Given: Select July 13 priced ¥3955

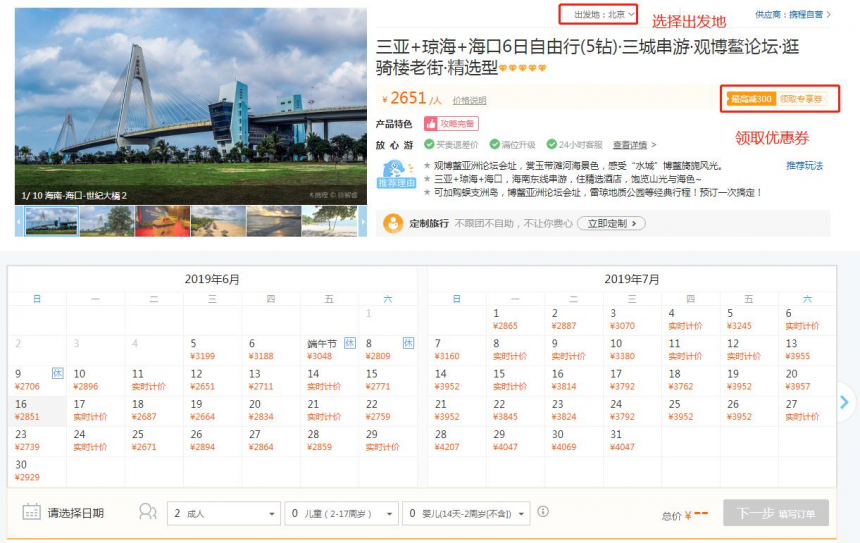Looking at the screenshot, I should (808, 350).
